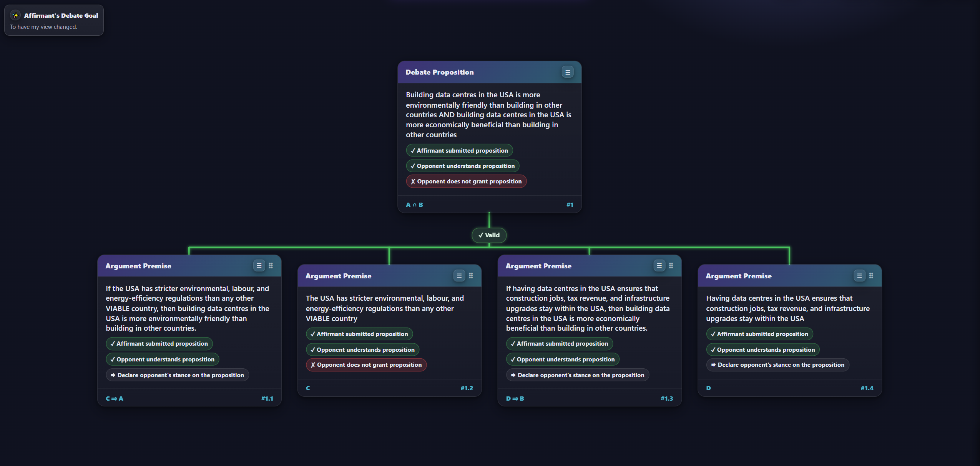Click the Affirmant's Debate Goal panel
The height and width of the screenshot is (466, 980).
54,20
